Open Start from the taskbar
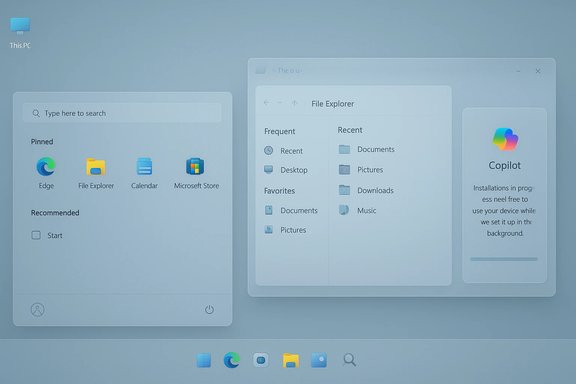The height and width of the screenshot is (384, 576). [204, 360]
